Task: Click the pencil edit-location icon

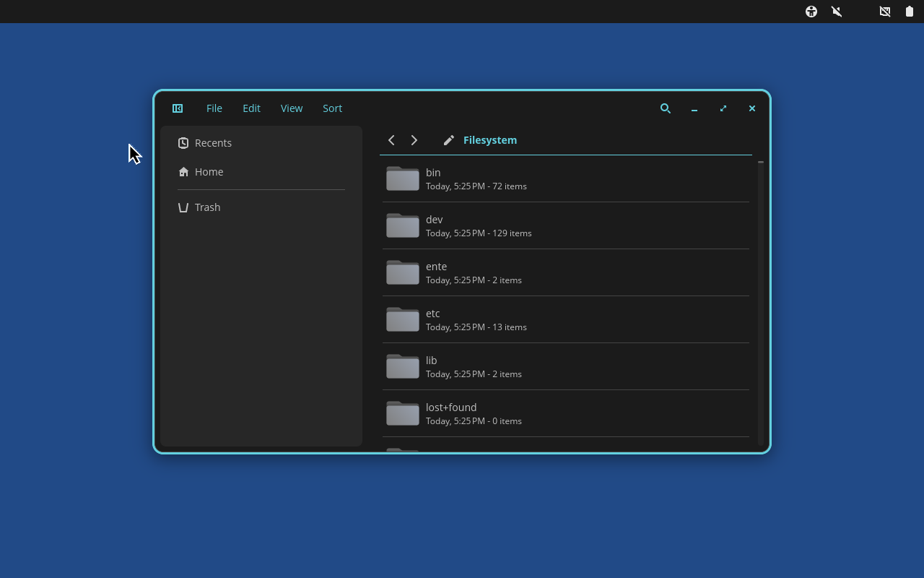Action: click(449, 140)
